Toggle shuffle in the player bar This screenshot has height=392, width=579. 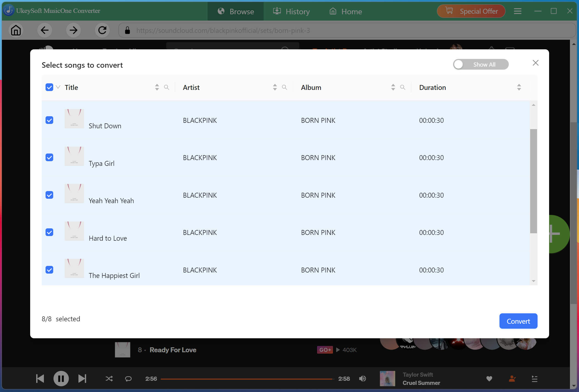109,379
